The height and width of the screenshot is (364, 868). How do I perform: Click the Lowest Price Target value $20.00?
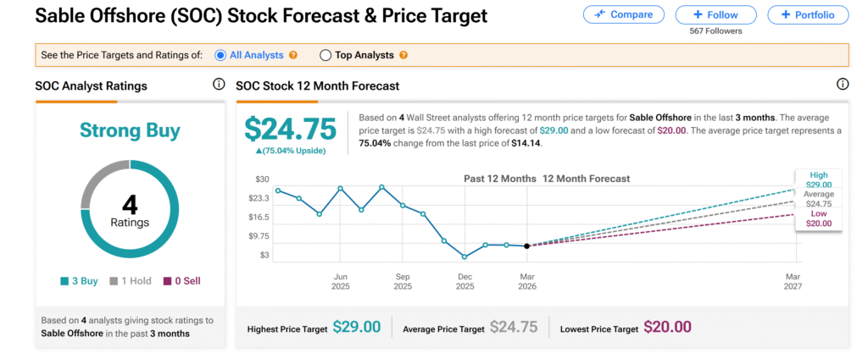(x=667, y=327)
